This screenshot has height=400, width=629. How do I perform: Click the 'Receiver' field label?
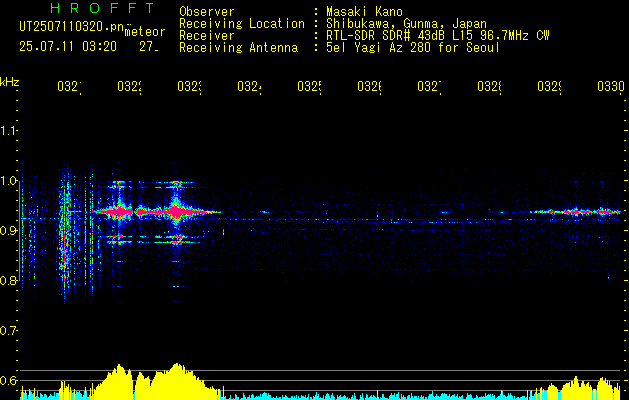(x=207, y=36)
